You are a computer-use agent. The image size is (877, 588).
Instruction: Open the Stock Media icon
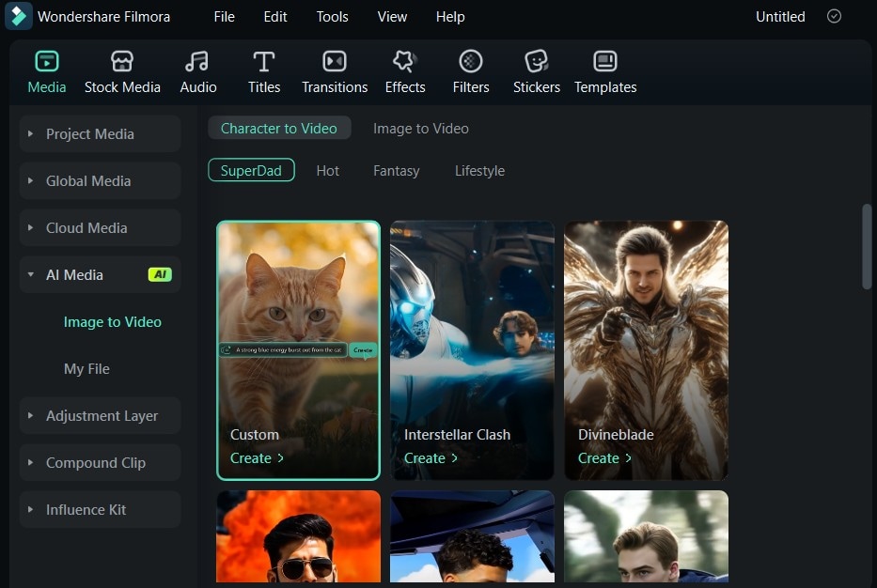tap(122, 61)
